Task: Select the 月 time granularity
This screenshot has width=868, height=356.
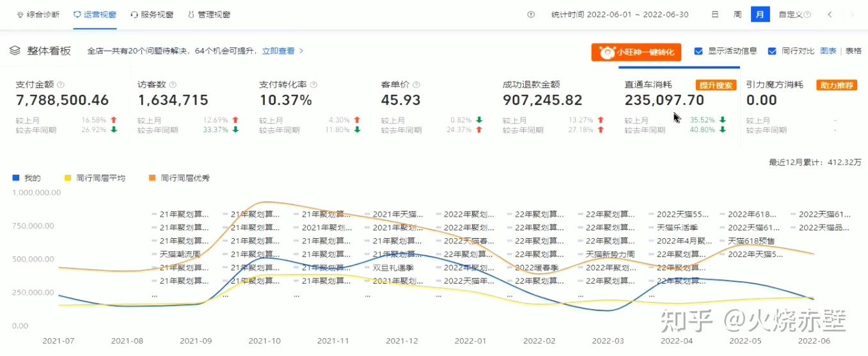Action: tap(759, 14)
